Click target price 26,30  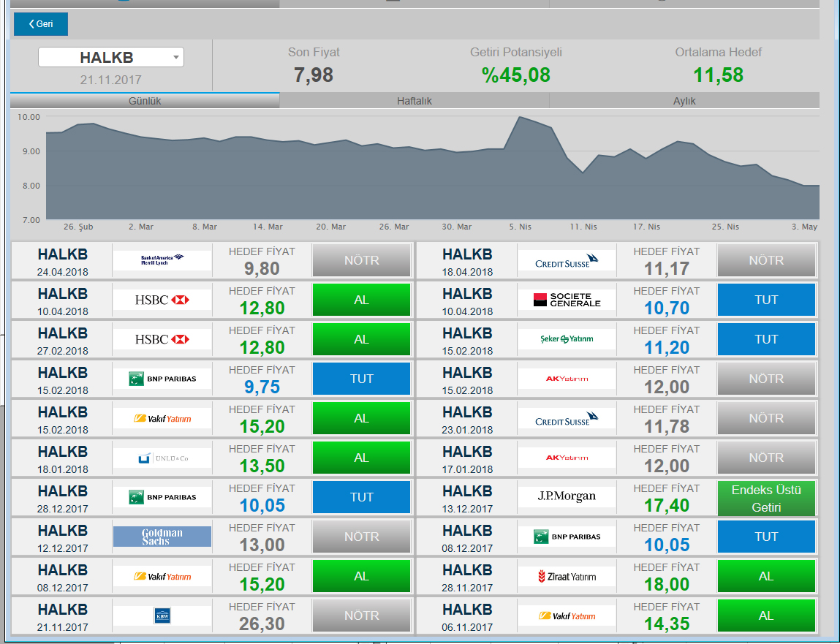point(262,624)
